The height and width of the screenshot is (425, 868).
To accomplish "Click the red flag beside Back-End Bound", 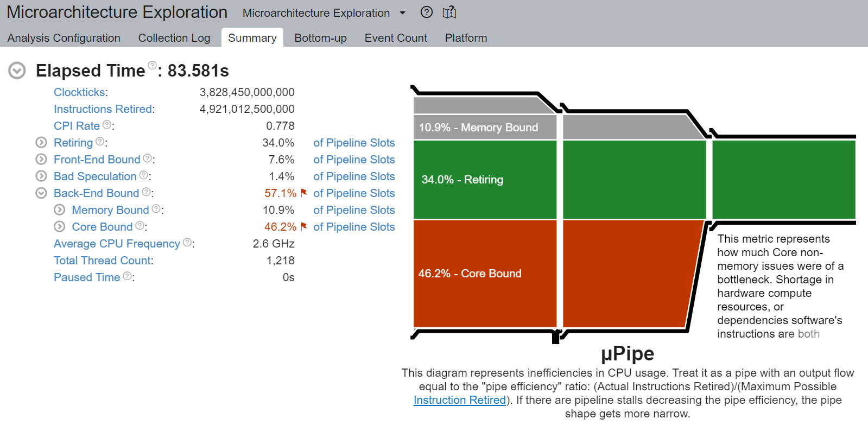I will click(304, 193).
